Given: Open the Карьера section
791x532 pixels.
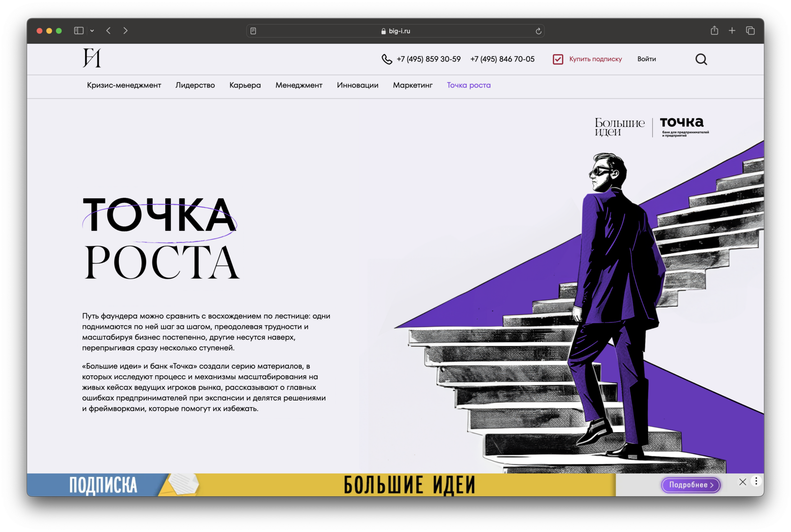Looking at the screenshot, I should pyautogui.click(x=245, y=85).
